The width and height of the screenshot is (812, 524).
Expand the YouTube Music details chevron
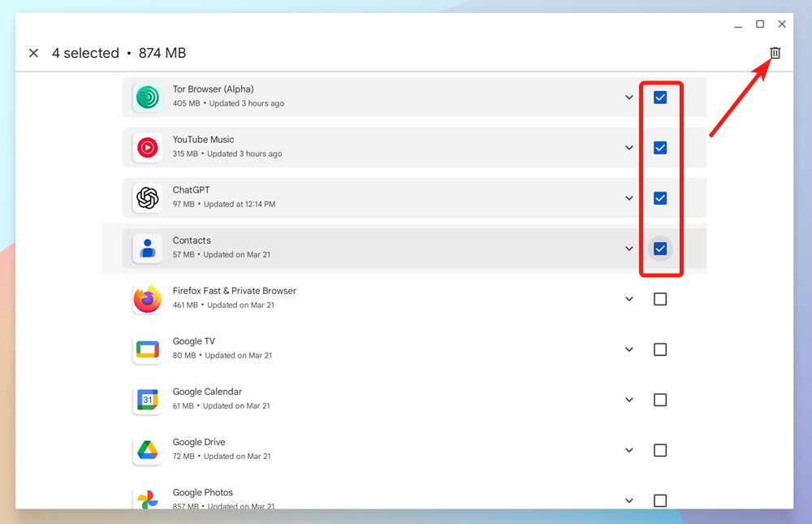tap(629, 147)
